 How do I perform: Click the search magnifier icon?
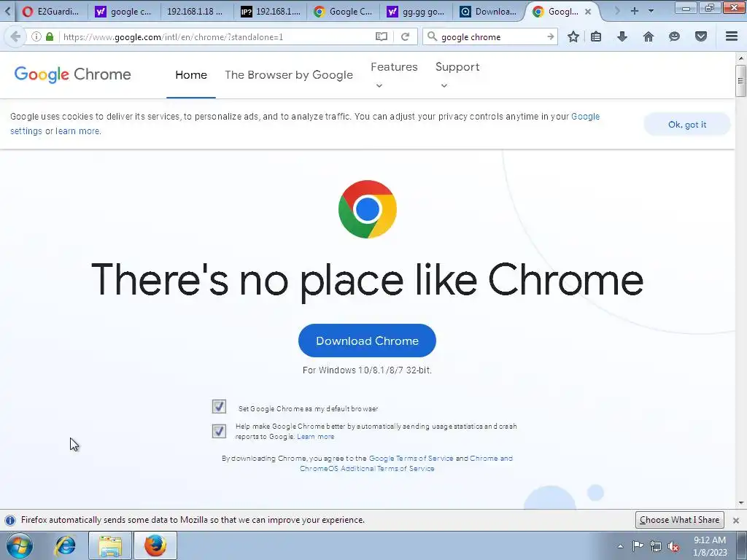(432, 36)
